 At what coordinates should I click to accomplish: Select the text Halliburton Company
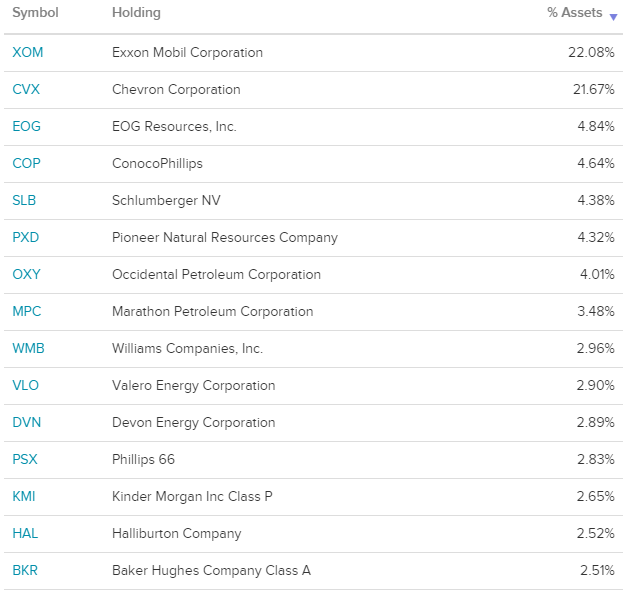tap(177, 534)
